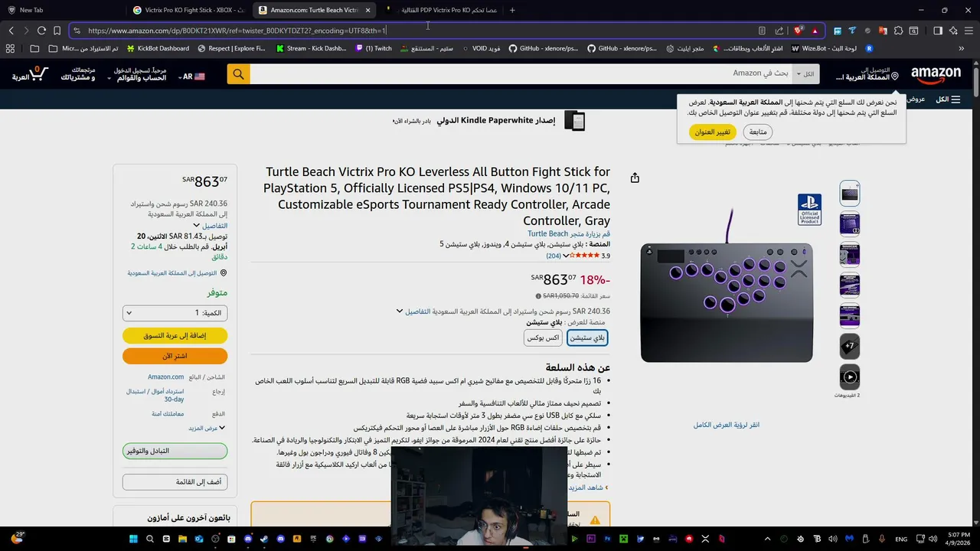
Task: Open the browser hamburger menu
Action: (x=969, y=31)
